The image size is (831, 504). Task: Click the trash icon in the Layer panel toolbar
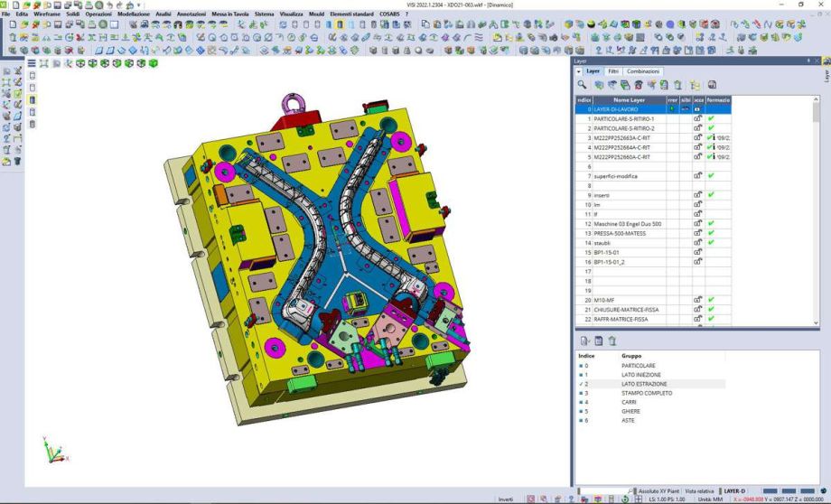(677, 85)
